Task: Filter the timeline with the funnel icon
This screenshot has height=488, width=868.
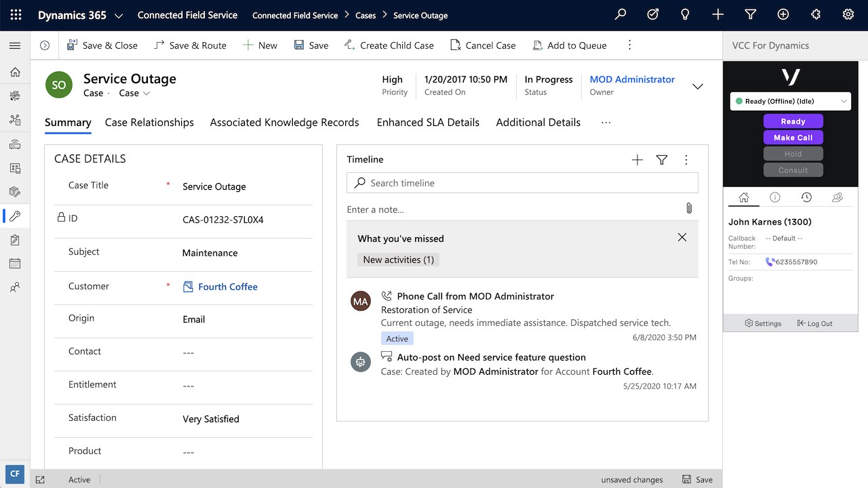Action: pos(662,160)
